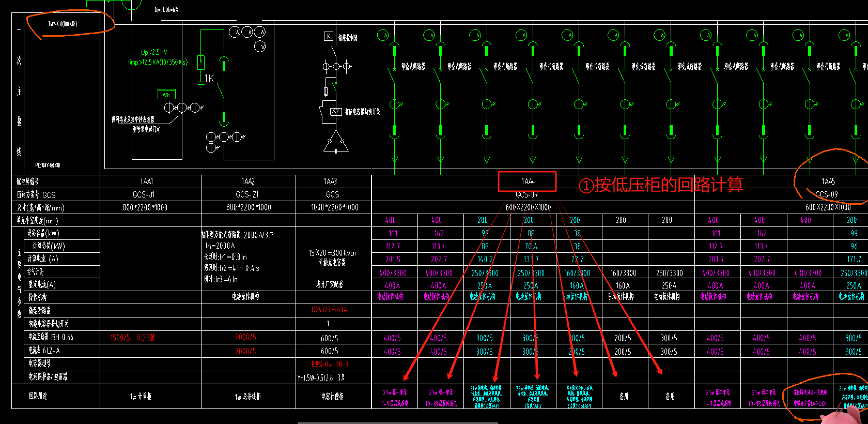Click the 供网络表及集中抄表装置 note
This screenshot has height=424, width=868.
133,119
